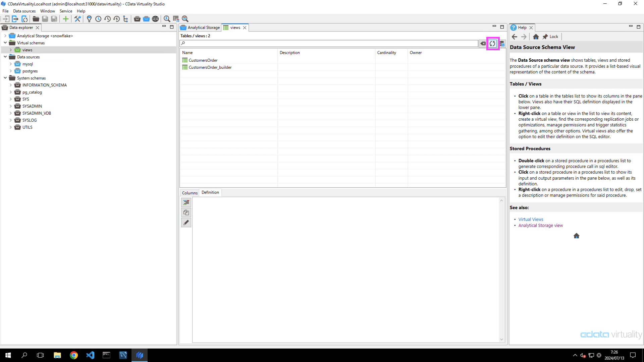
Task: Expand the SYSADMIN schema
Action: tap(11, 106)
